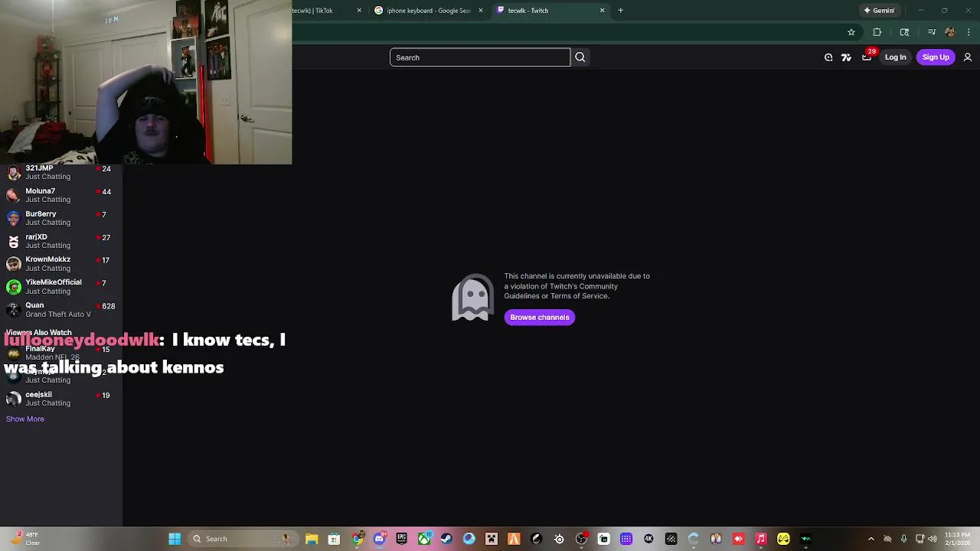Open 321JMP channel in sidebar
The image size is (980, 551).
point(61,172)
